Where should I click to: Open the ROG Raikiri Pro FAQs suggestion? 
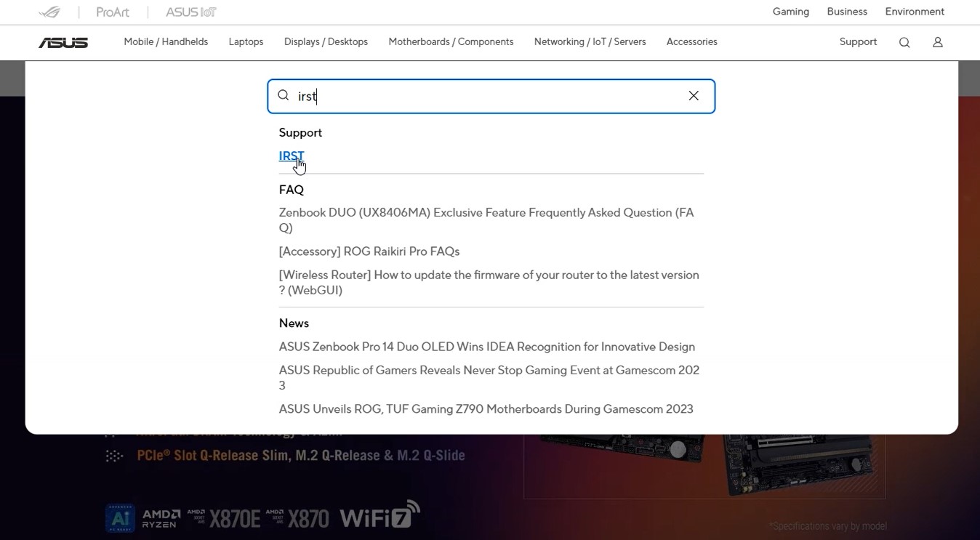[369, 251]
